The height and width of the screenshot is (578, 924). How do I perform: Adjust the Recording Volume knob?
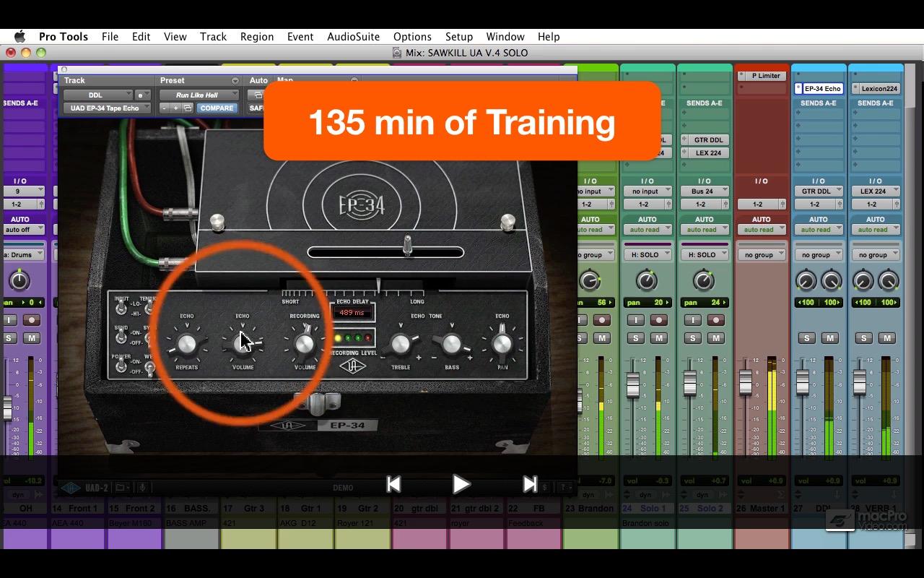(305, 344)
